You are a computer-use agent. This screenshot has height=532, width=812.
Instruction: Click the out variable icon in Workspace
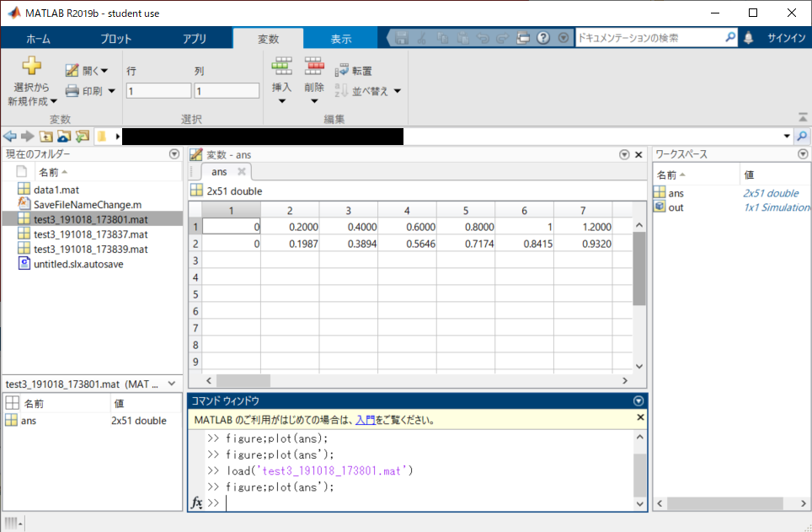(660, 207)
